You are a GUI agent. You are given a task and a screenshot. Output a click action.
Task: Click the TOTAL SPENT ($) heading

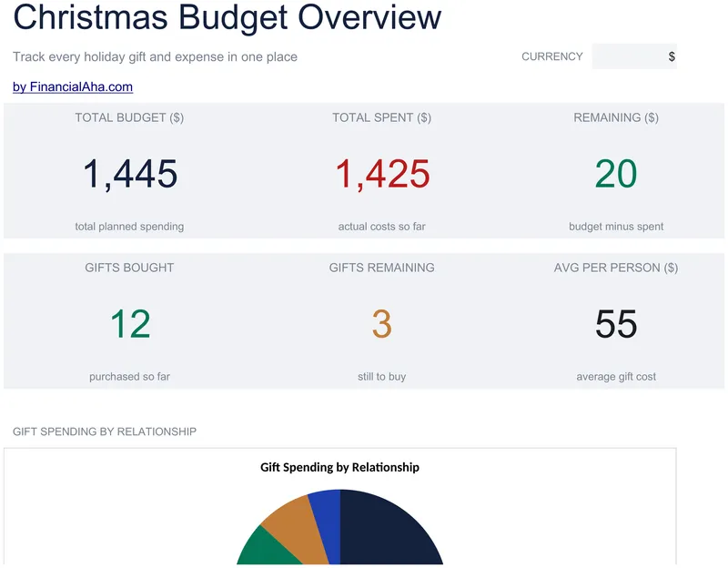click(381, 117)
